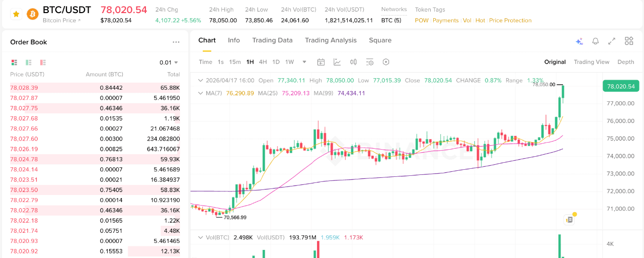Open the 0.01 price precision dropdown
This screenshot has height=258, width=644.
pyautogui.click(x=169, y=62)
